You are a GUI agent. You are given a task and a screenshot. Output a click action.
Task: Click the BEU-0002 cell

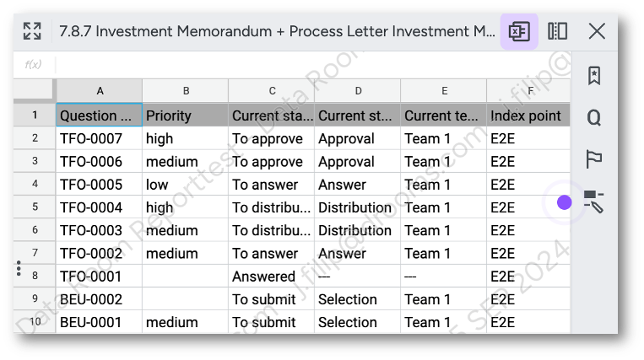click(x=99, y=299)
